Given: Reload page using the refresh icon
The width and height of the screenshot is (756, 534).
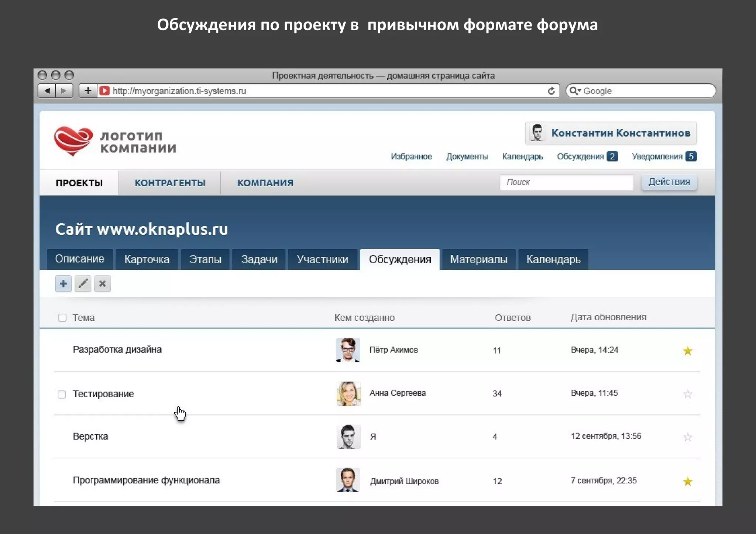Looking at the screenshot, I should coord(551,91).
